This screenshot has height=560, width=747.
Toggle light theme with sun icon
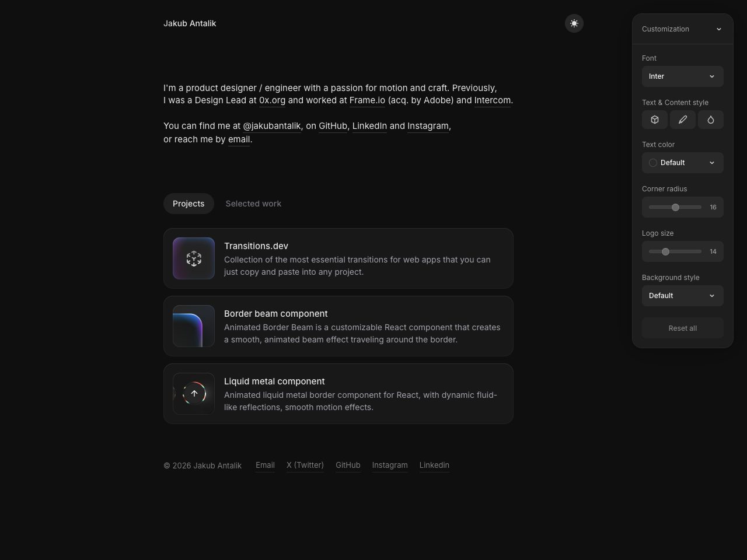[574, 23]
